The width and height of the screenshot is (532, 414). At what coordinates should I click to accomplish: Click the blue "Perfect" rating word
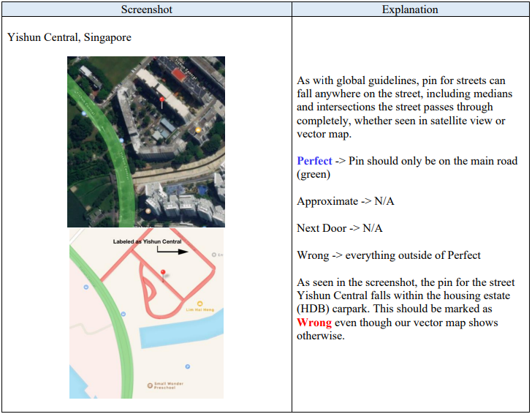pos(314,161)
